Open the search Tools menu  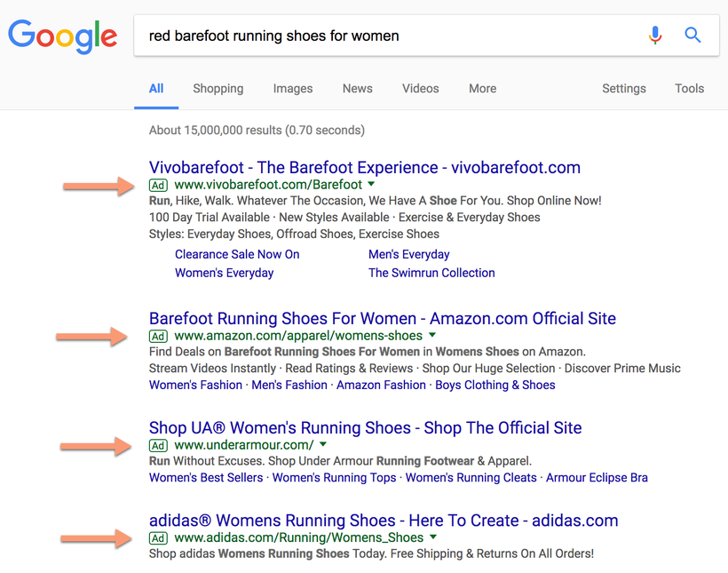690,88
